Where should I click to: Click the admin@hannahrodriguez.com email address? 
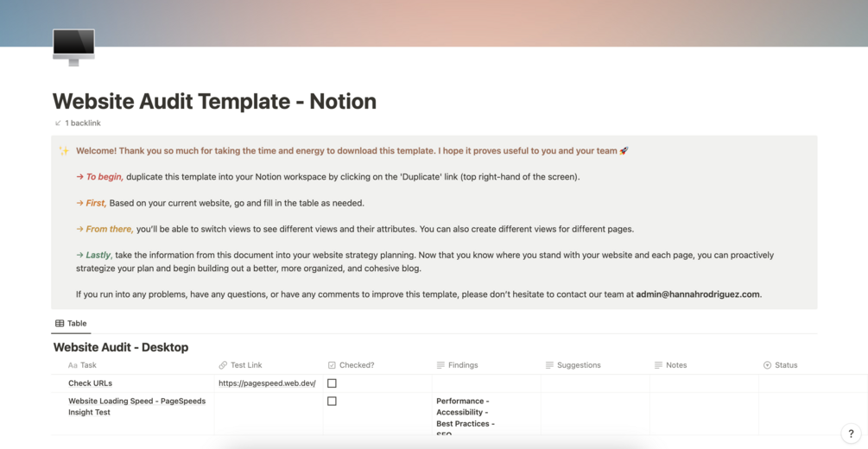[x=698, y=294]
